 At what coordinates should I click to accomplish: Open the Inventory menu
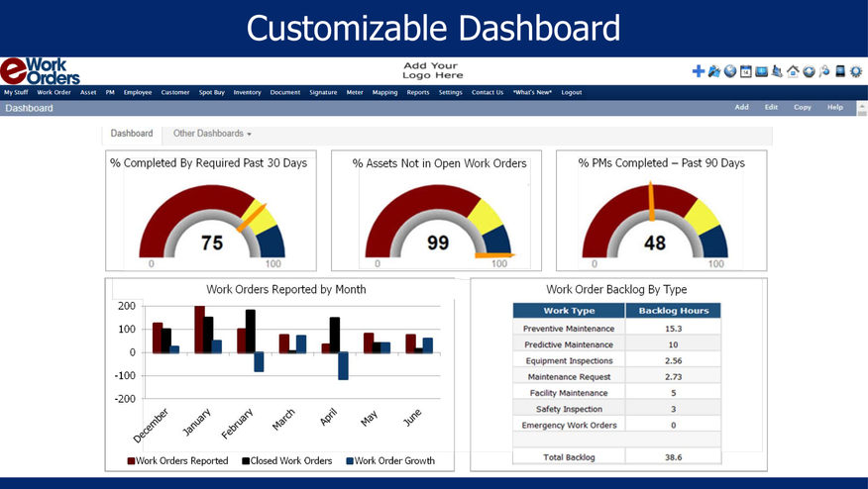247,93
